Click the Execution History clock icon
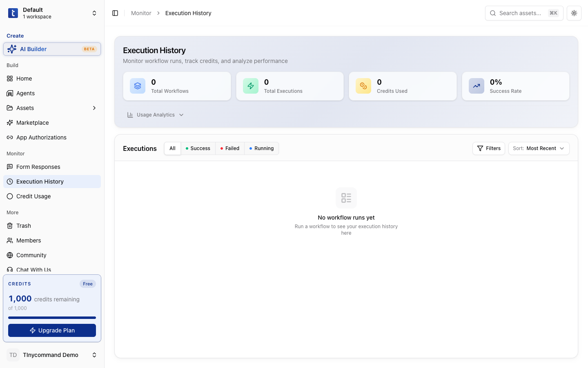 pos(10,182)
